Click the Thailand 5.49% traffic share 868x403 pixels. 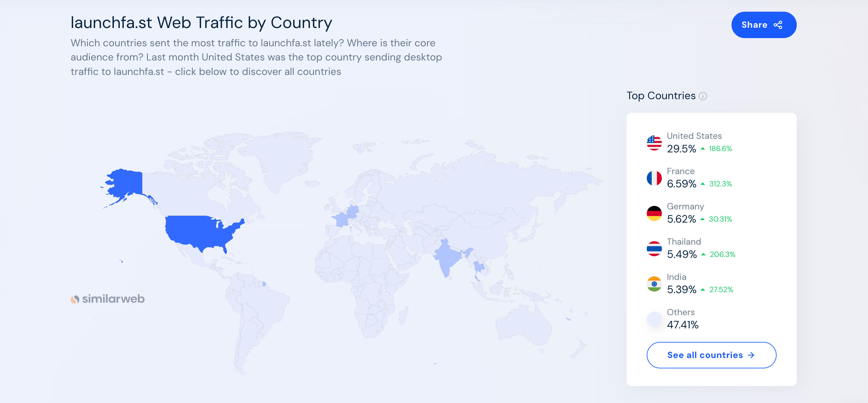pos(681,254)
